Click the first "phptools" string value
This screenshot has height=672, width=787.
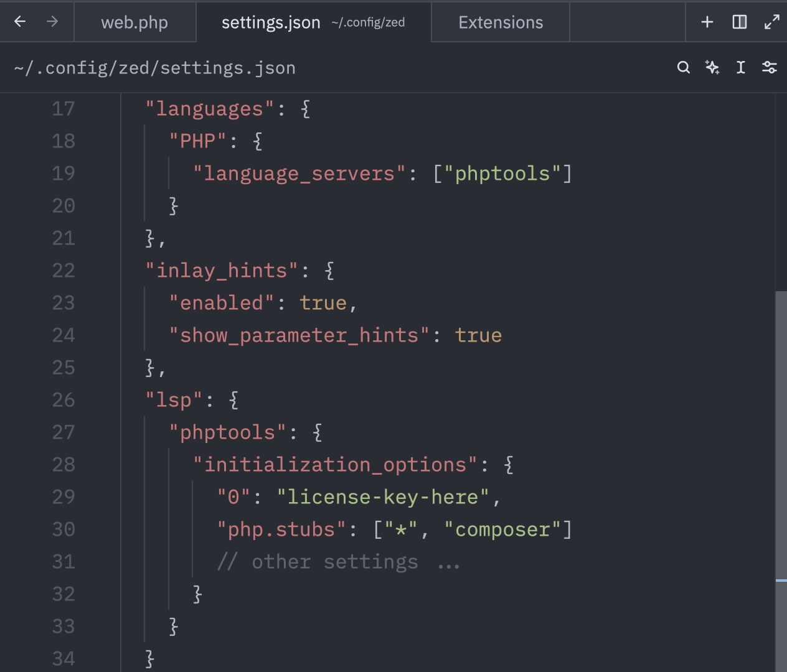click(502, 174)
